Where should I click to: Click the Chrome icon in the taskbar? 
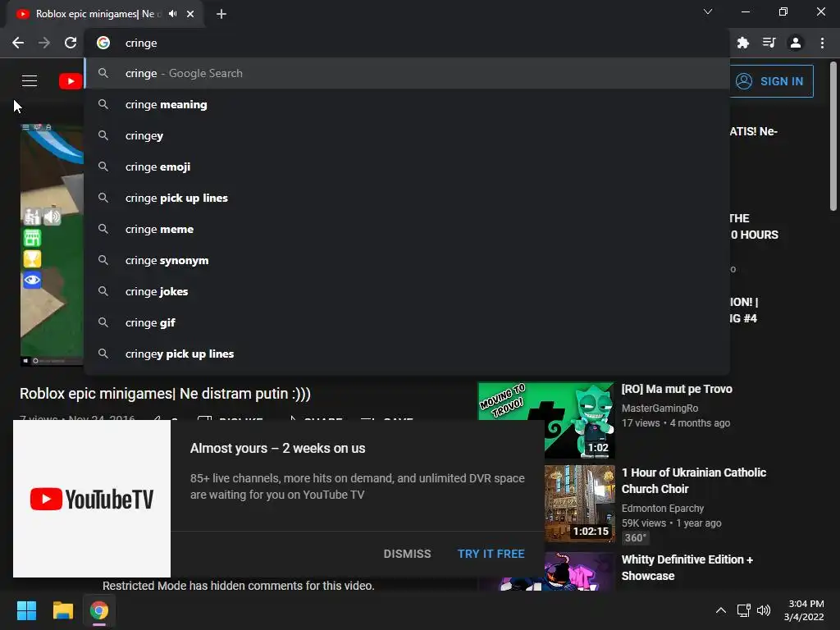(x=99, y=610)
